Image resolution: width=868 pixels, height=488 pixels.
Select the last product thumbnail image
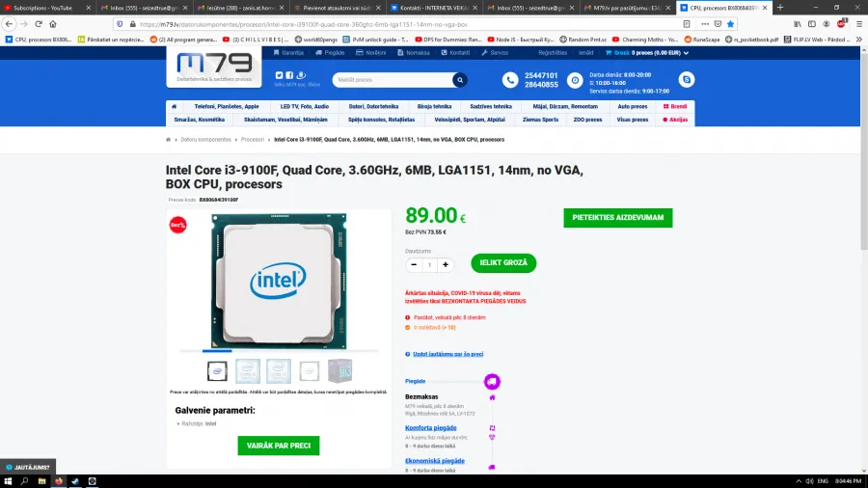coord(339,371)
